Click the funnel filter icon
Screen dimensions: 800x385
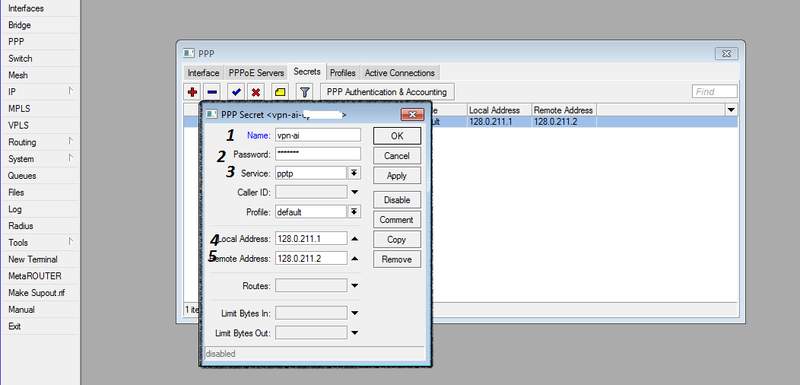point(305,92)
